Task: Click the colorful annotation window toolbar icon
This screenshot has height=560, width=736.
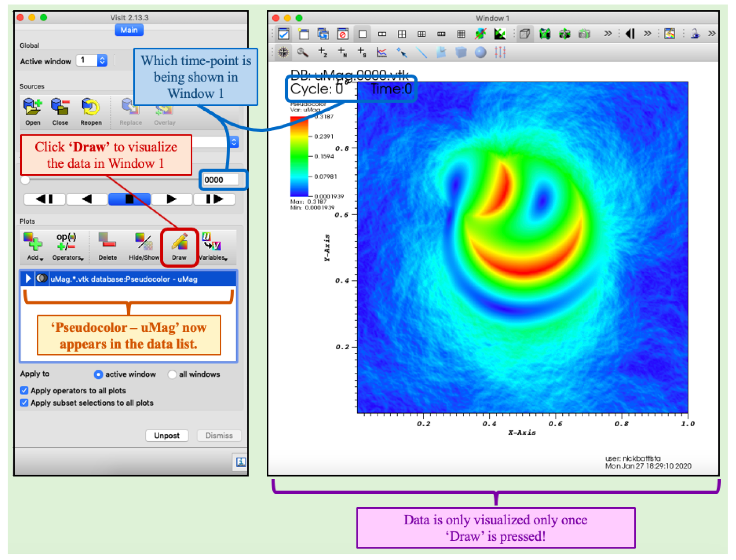Action: coord(670,34)
